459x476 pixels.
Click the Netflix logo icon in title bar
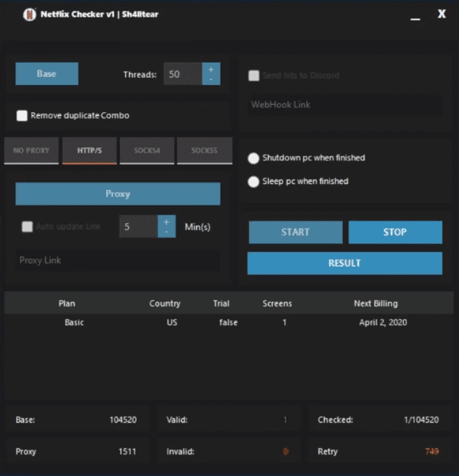30,15
